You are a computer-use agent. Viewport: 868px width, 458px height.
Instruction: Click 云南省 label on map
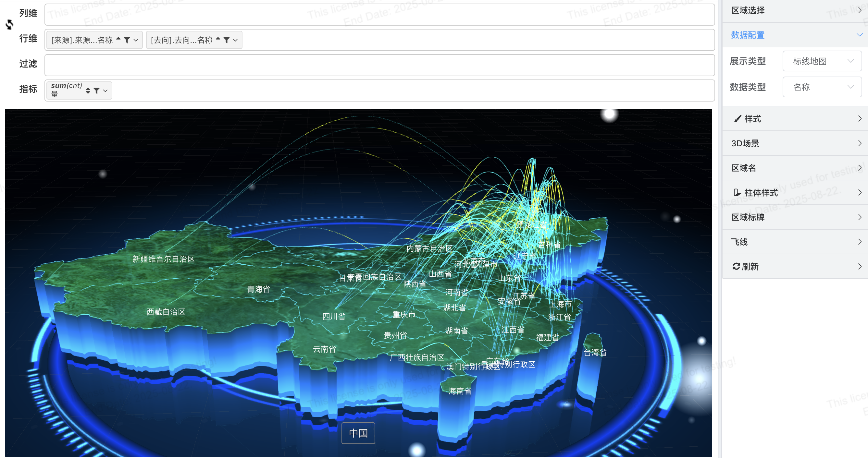coord(324,349)
